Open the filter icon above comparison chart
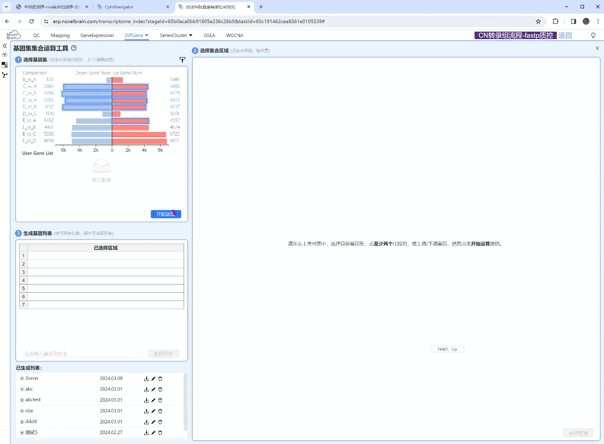 pyautogui.click(x=182, y=60)
